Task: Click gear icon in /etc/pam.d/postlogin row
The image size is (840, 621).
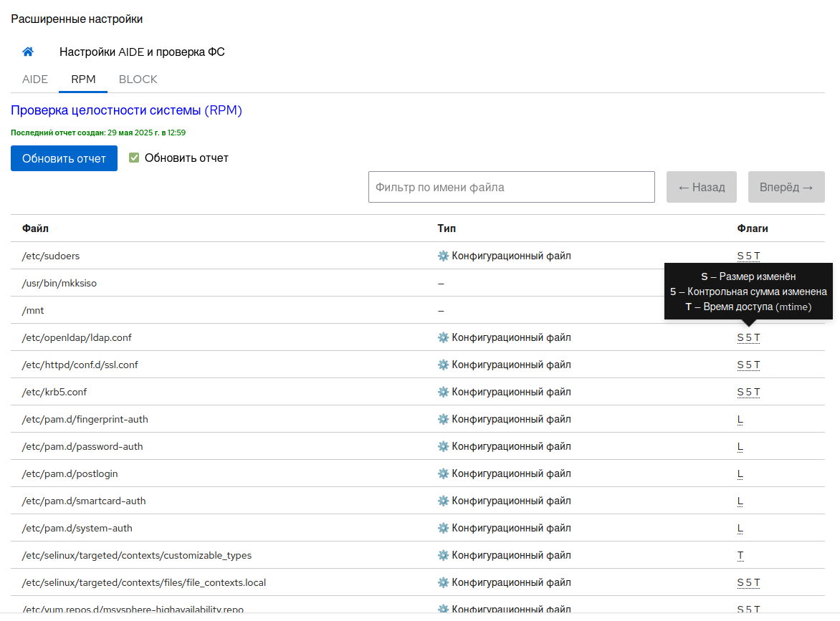Action: click(443, 473)
